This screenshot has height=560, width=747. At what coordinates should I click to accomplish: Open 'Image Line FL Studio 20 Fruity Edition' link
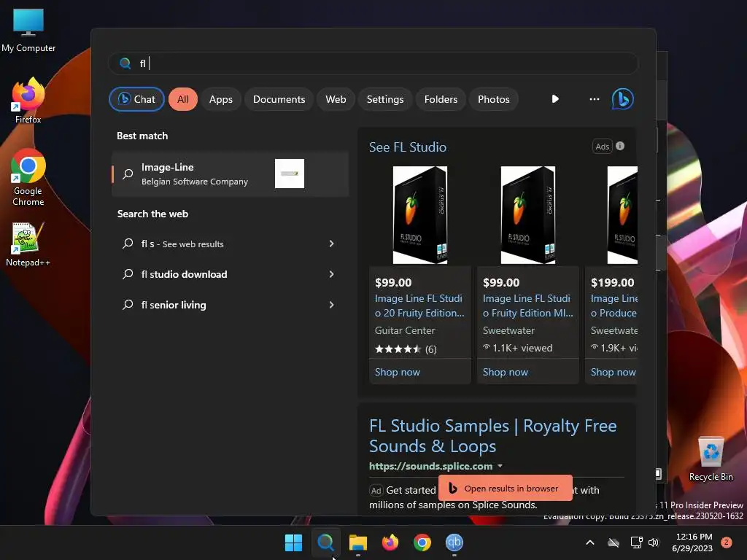(x=419, y=306)
